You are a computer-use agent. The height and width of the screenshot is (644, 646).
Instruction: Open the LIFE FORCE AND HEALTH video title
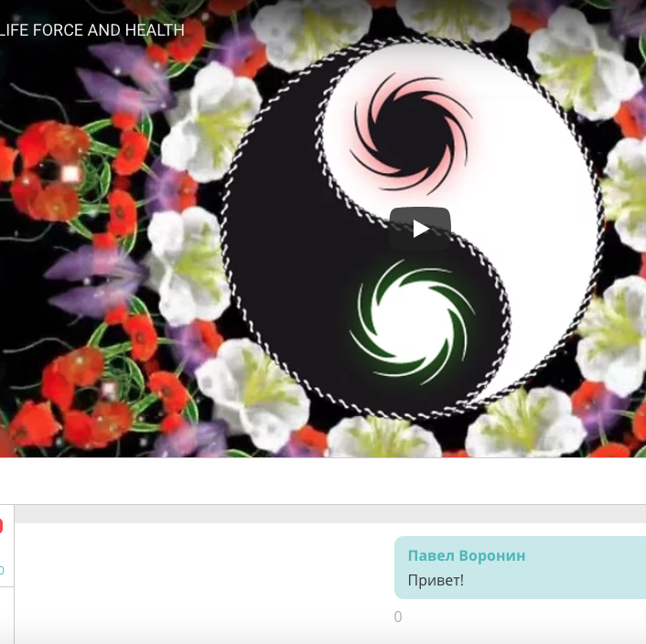pos(92,30)
